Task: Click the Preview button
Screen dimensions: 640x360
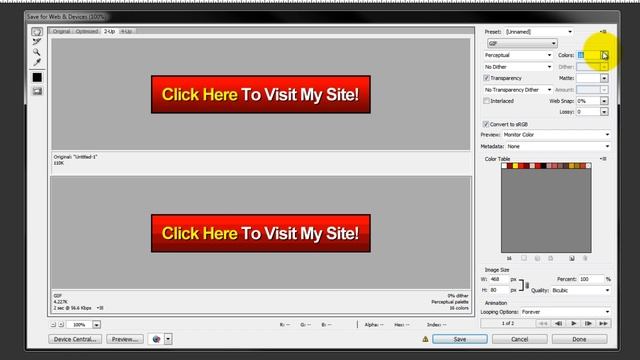Action: coord(125,339)
